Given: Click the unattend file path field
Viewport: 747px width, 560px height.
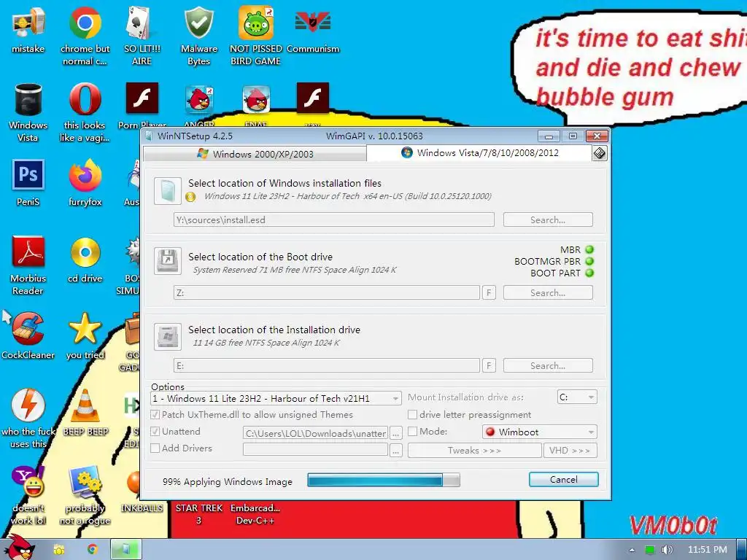Looking at the screenshot, I should [315, 433].
